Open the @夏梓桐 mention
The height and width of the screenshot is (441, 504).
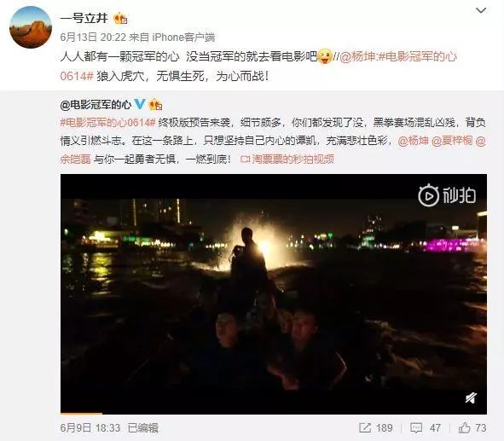click(452, 141)
